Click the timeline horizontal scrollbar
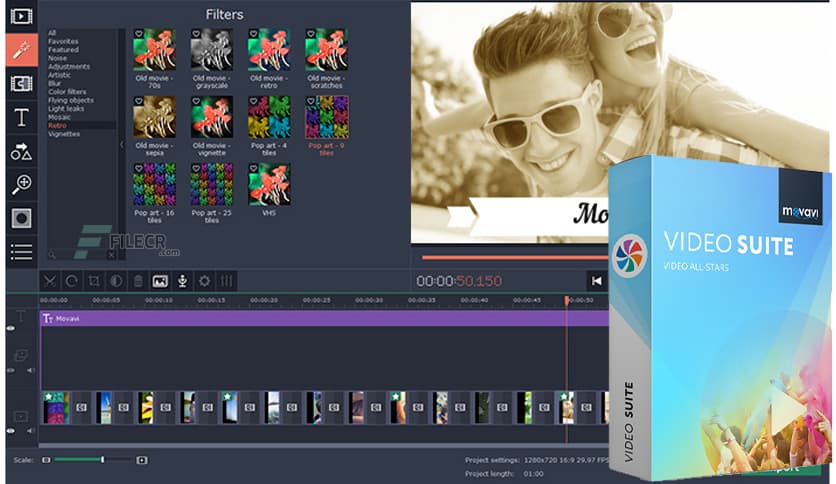The width and height of the screenshot is (836, 484). (x=323, y=445)
